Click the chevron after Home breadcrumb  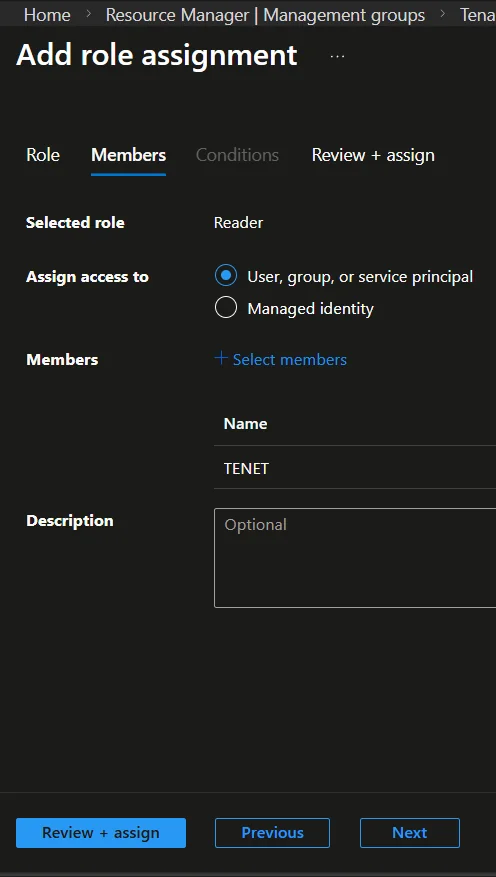(88, 14)
